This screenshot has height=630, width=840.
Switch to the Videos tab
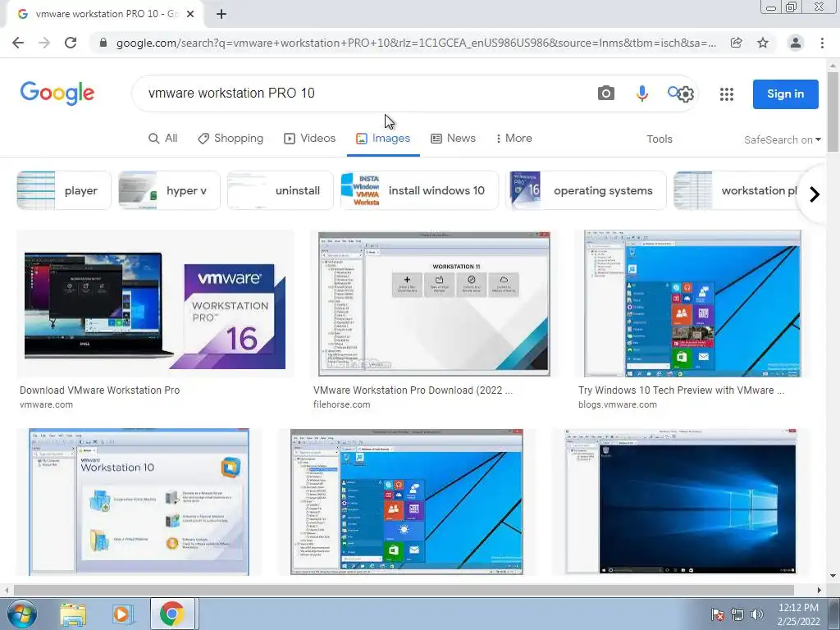[309, 138]
